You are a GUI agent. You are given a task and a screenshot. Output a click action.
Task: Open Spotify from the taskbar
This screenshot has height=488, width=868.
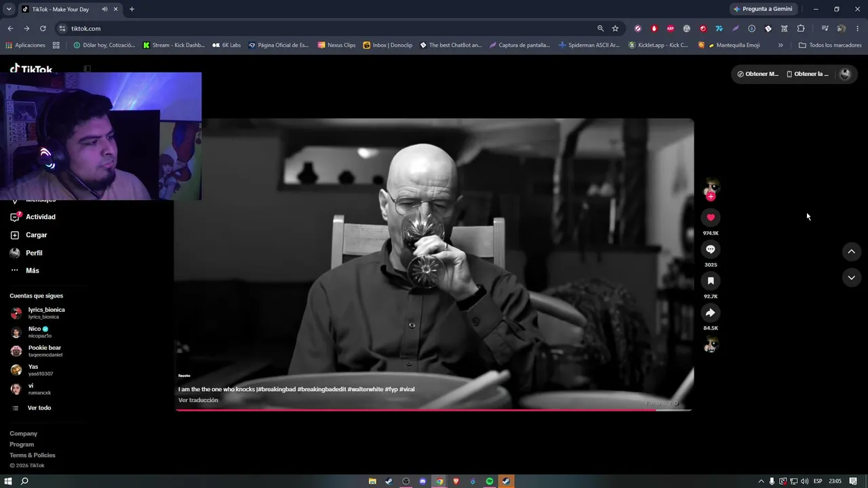[490, 481]
